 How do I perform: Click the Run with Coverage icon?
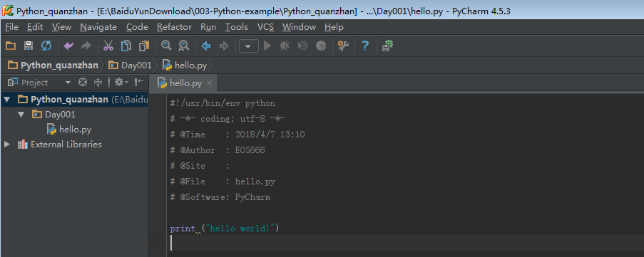click(303, 46)
